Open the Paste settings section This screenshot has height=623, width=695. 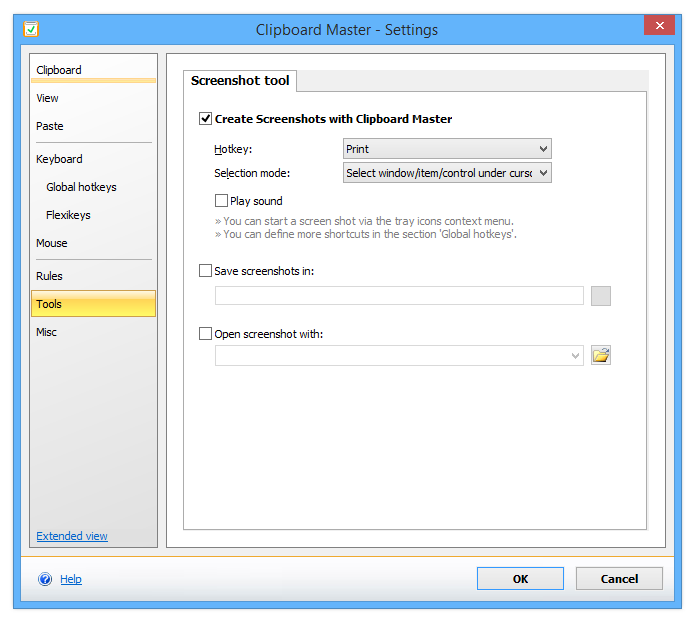pyautogui.click(x=94, y=126)
